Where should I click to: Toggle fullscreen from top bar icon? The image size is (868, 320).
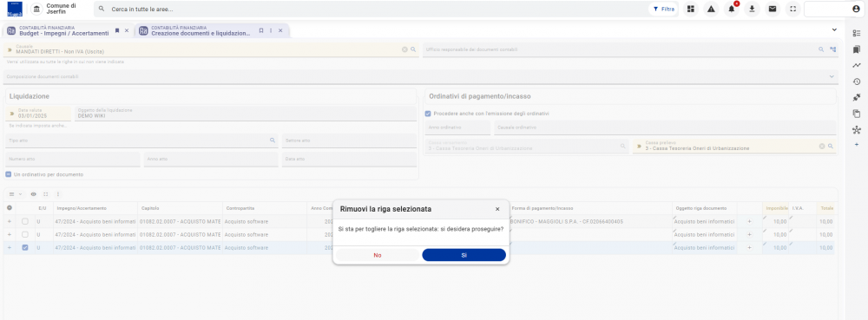pyautogui.click(x=792, y=9)
